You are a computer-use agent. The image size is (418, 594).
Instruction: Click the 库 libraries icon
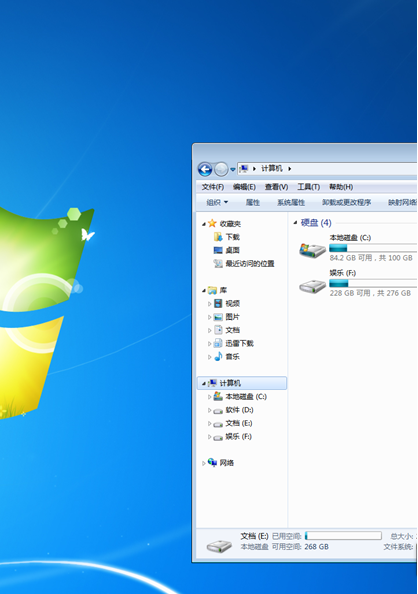point(212,290)
